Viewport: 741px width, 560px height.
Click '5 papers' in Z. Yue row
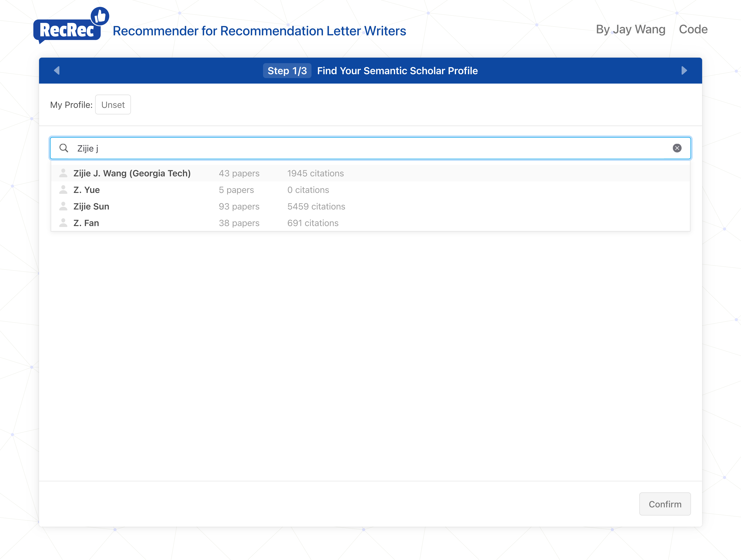click(x=237, y=190)
